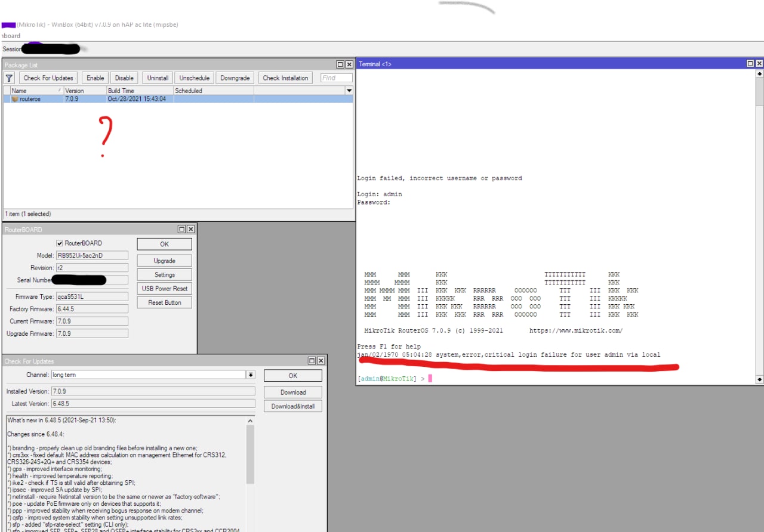Click the Reset Button button

click(x=164, y=302)
